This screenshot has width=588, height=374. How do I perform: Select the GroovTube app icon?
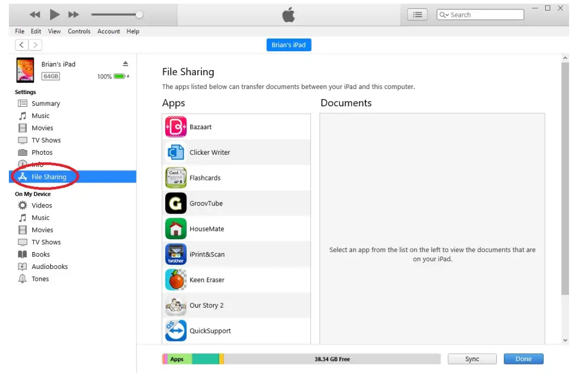[175, 203]
